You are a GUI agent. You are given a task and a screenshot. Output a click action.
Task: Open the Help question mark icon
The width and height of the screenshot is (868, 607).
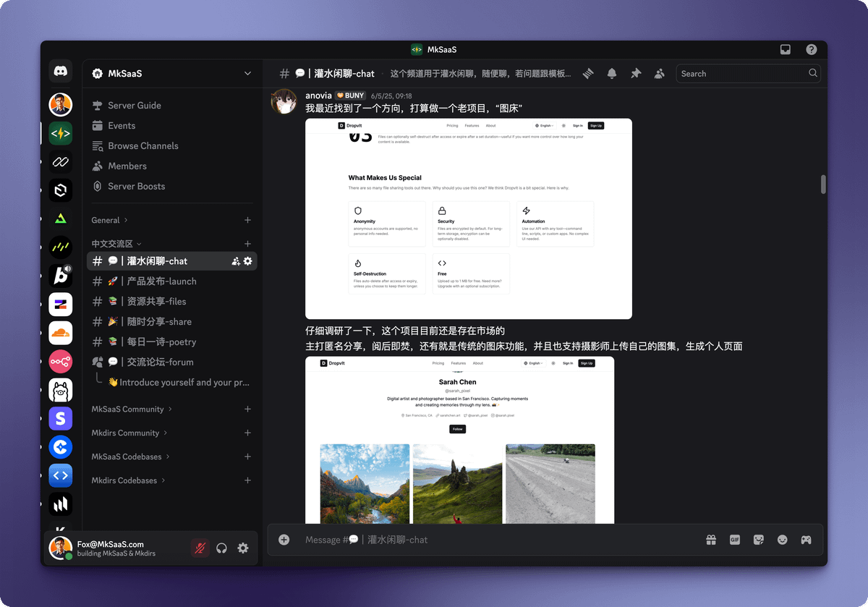812,49
